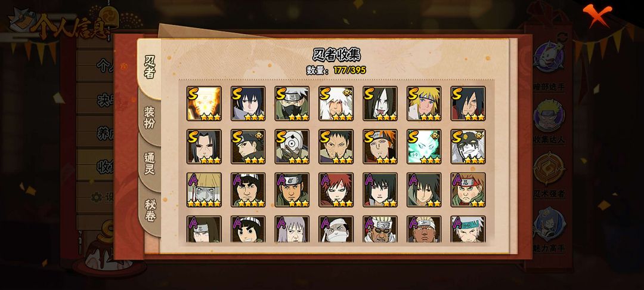The width and height of the screenshot is (644, 290).
Task: Select the 忍者 tab
Action: pos(150,68)
